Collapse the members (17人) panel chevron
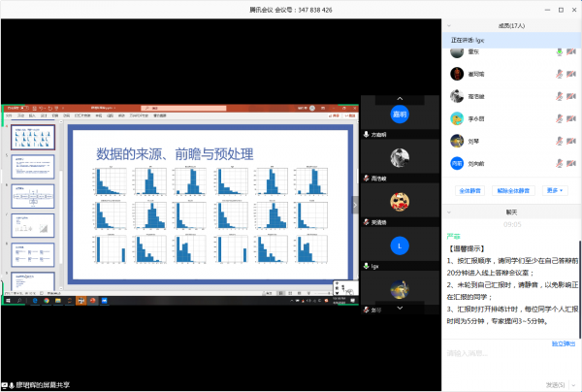The height and width of the screenshot is (392, 582). tap(449, 25)
